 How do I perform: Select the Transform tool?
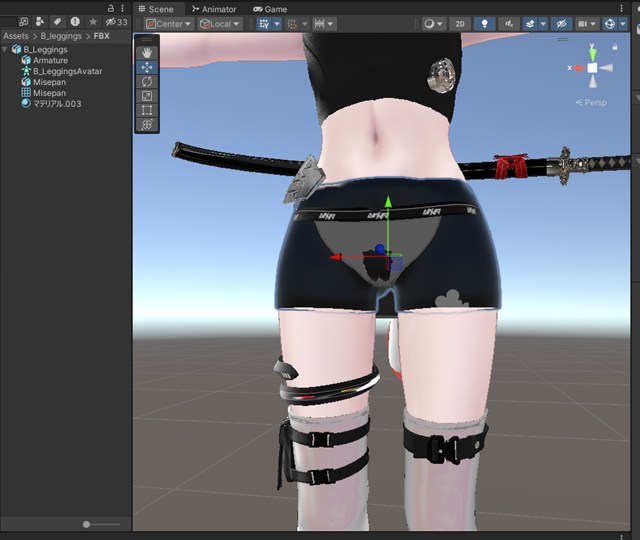(147, 125)
